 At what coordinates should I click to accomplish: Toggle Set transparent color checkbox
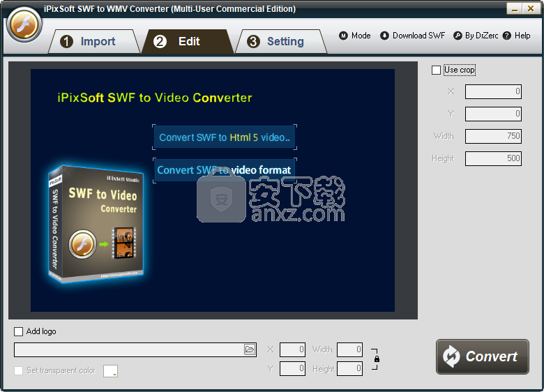(18, 370)
